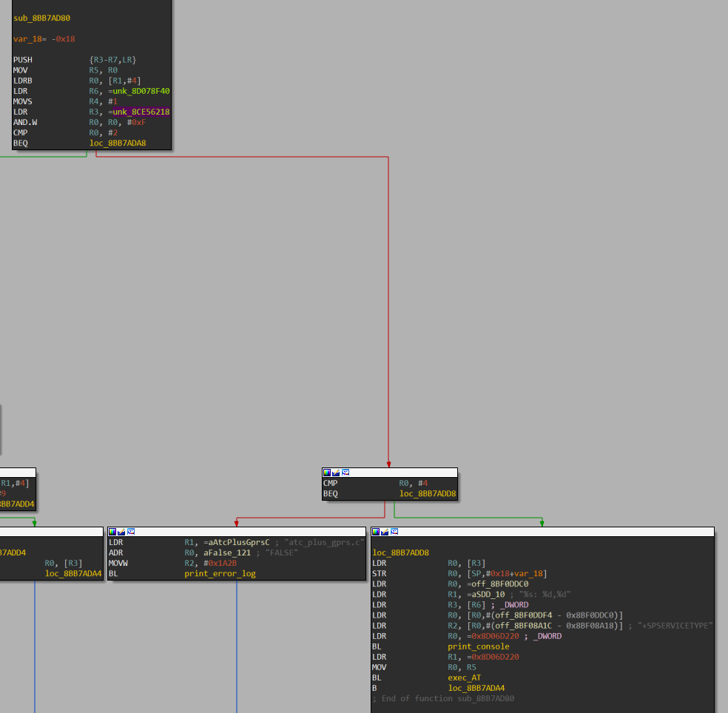Image resolution: width=728 pixels, height=713 pixels.
Task: Set node color on the print_error_log block
Action: [112, 531]
